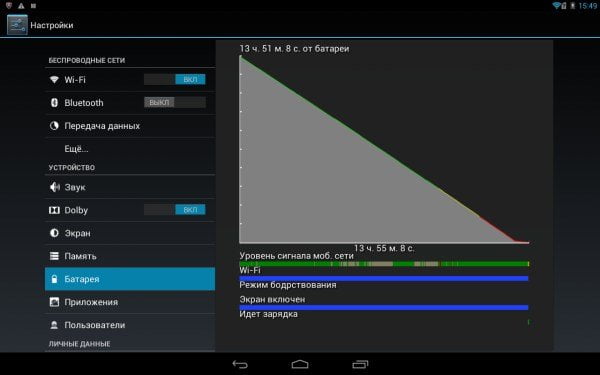
Task: Tap the battery discharge graph
Action: (x=384, y=149)
